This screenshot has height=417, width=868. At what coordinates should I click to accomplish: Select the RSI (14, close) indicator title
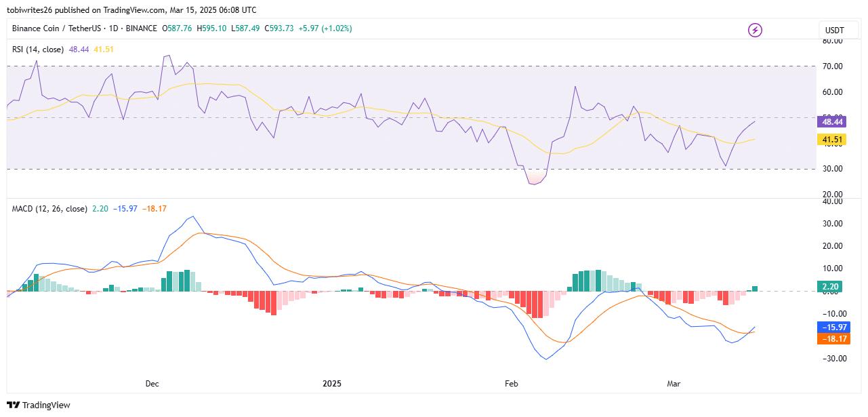pyautogui.click(x=37, y=49)
